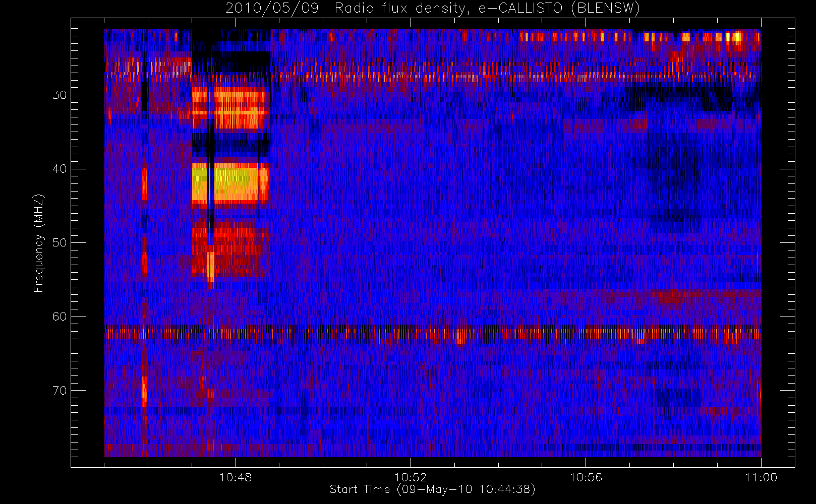Click the 30 MHz frequency tick label
The image size is (816, 504).
coord(60,95)
